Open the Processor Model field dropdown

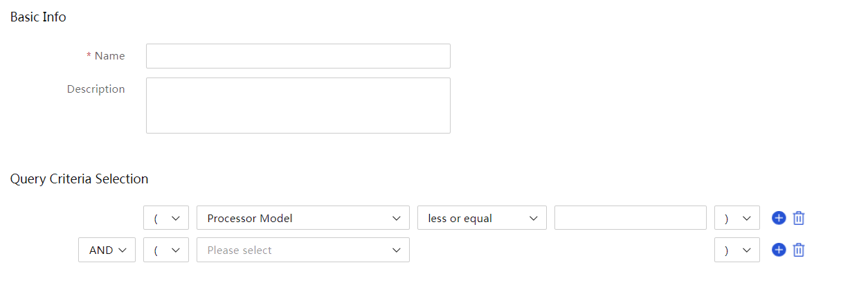303,218
